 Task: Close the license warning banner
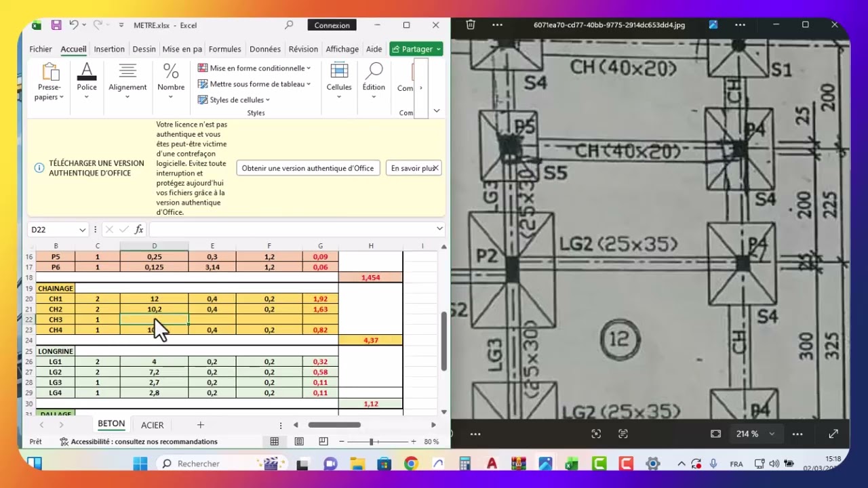(436, 168)
